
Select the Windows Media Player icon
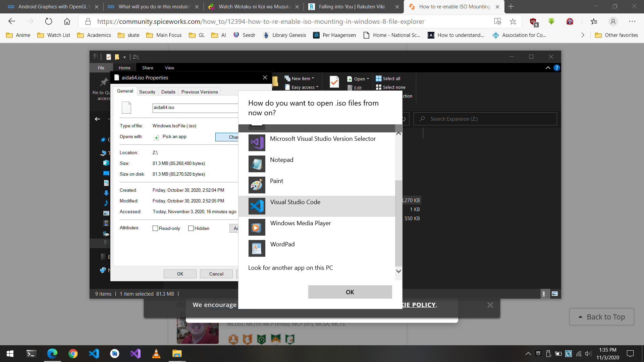[257, 227]
